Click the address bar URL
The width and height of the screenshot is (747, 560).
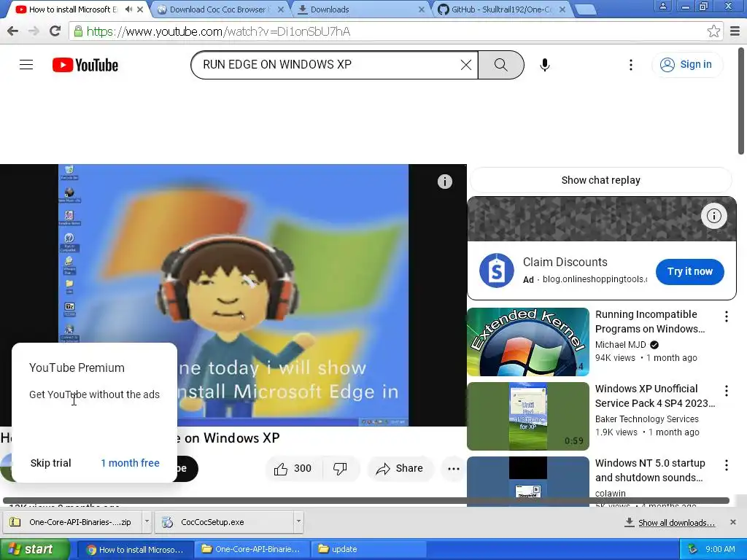point(218,31)
